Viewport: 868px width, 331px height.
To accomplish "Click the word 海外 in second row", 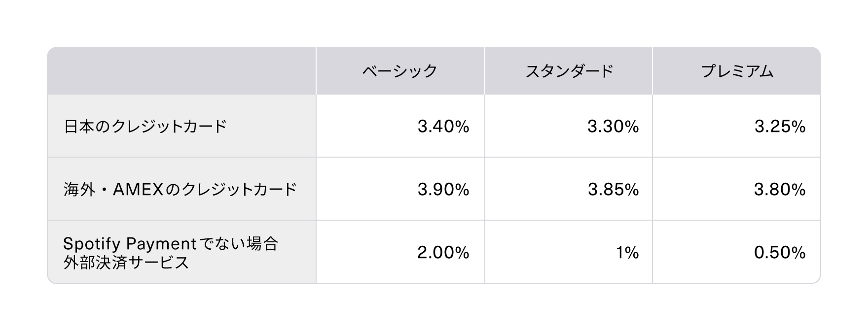I will pos(79,189).
